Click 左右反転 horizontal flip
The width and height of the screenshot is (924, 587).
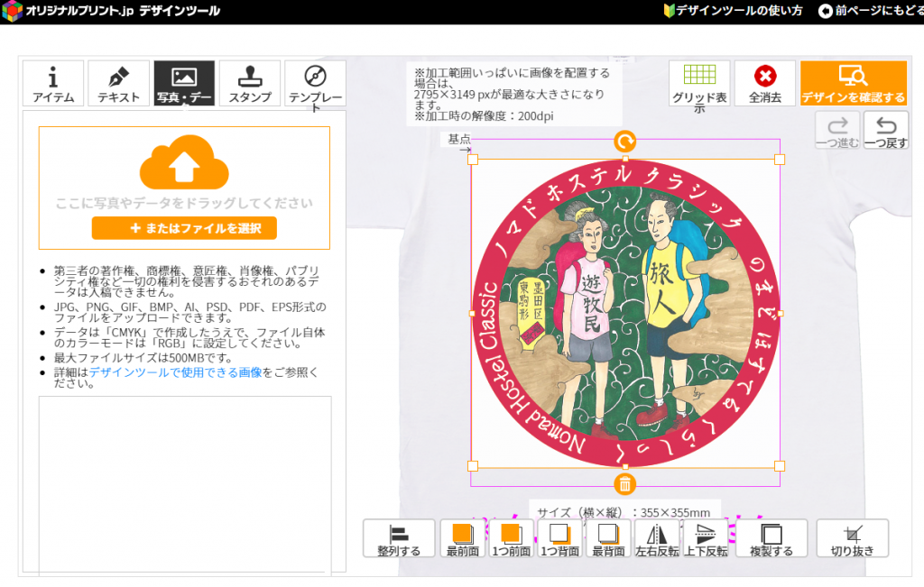click(x=657, y=538)
